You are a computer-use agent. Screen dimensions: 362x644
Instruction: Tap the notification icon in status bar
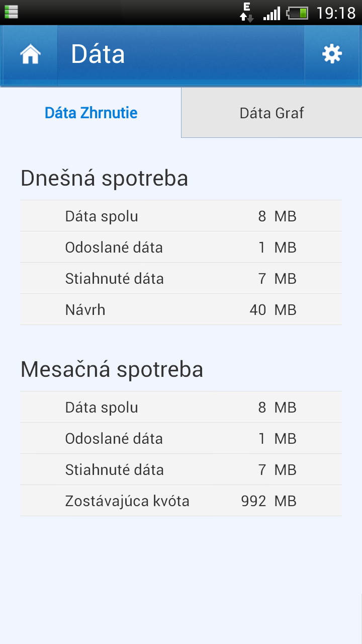pos(11,12)
